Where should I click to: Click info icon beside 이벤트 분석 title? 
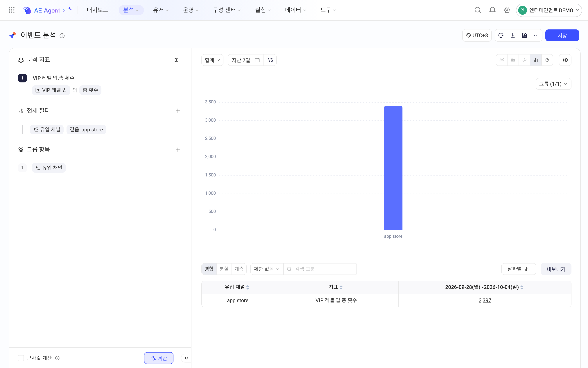pyautogui.click(x=62, y=36)
